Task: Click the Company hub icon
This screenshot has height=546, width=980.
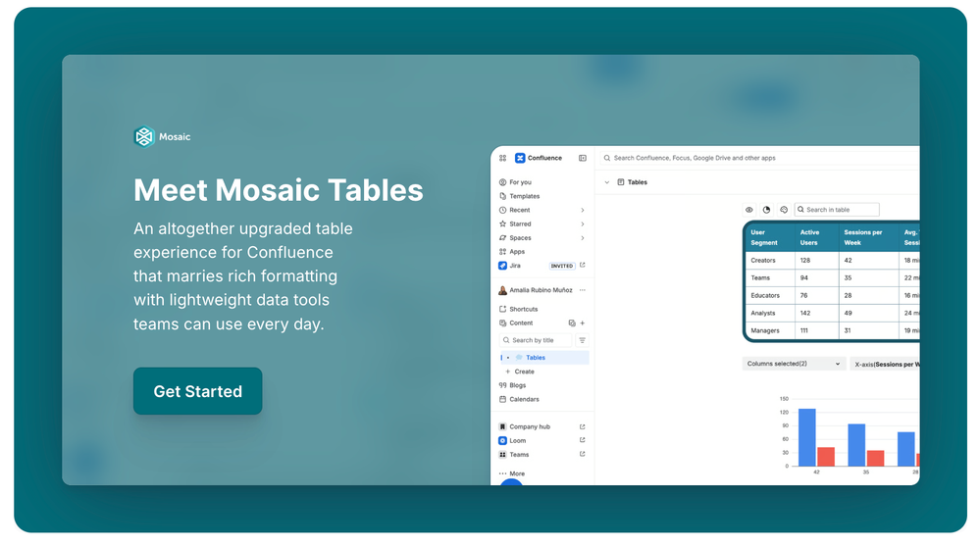Action: pos(502,426)
